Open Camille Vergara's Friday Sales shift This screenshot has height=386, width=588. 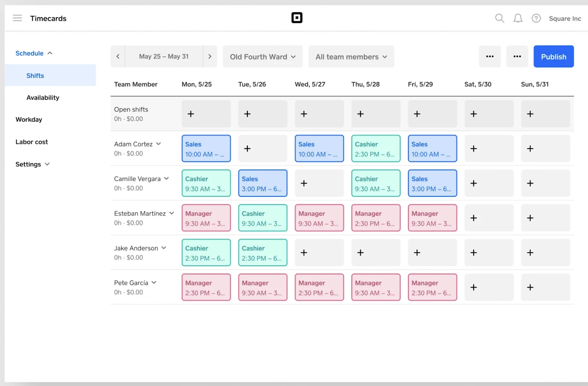433,183
